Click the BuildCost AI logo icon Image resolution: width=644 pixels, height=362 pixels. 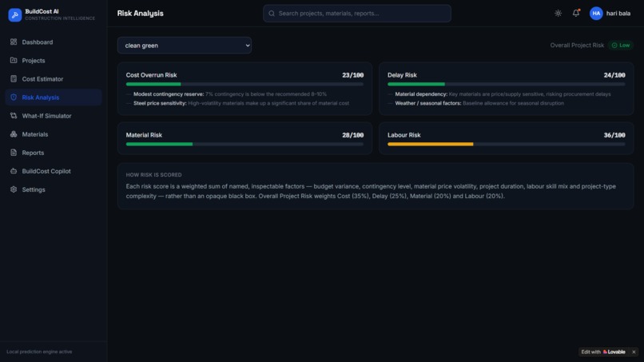(15, 15)
